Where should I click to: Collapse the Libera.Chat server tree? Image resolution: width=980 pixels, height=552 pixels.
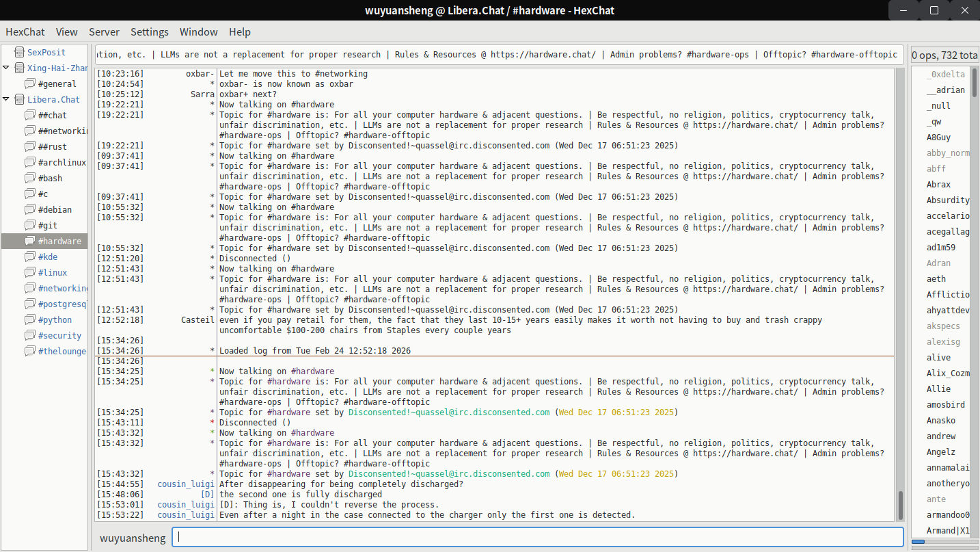pos(6,99)
